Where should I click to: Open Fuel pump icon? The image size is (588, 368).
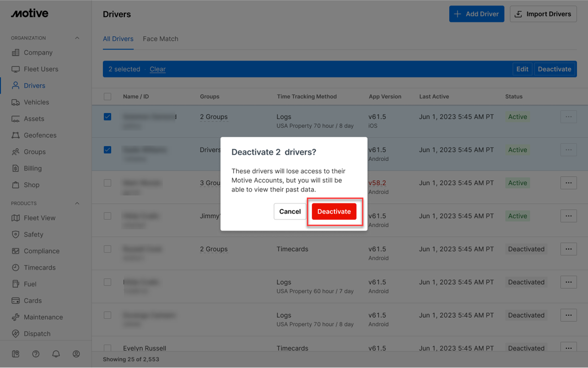click(x=16, y=284)
